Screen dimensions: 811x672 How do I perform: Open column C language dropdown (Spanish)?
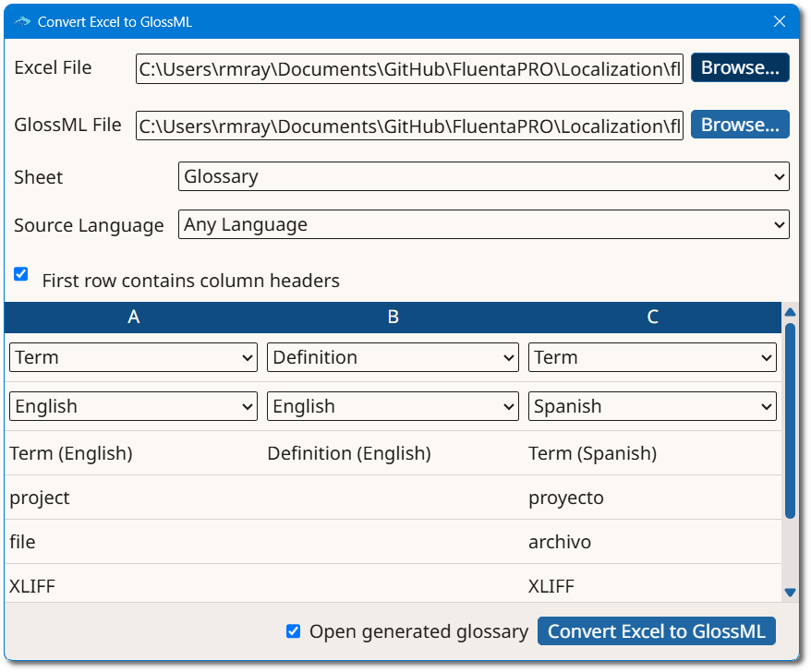click(x=652, y=406)
